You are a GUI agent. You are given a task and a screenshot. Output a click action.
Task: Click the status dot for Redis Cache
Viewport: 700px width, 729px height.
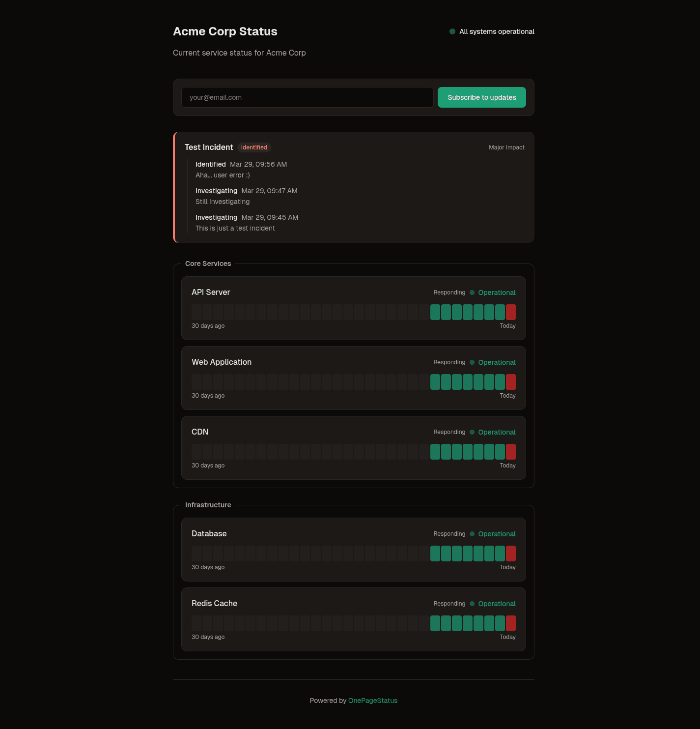(x=472, y=604)
